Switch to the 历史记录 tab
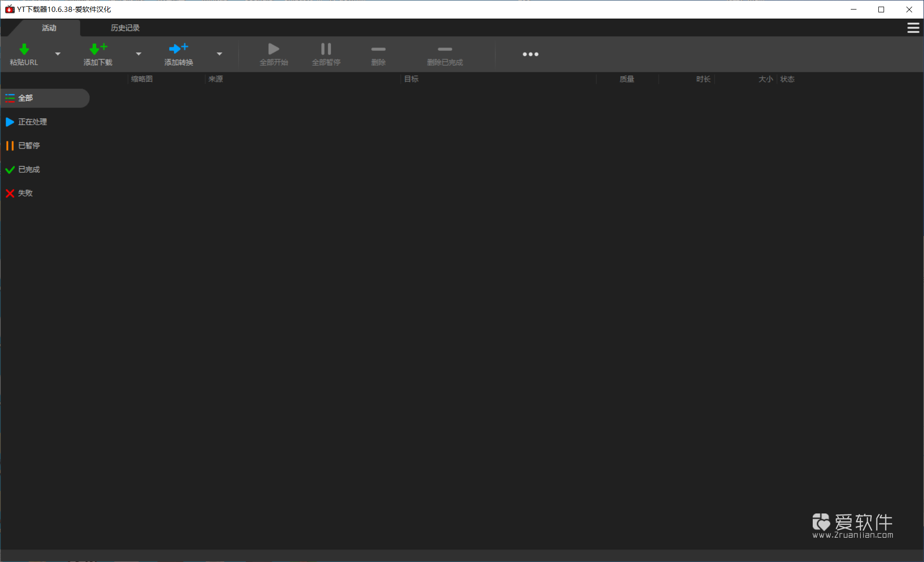 125,28
